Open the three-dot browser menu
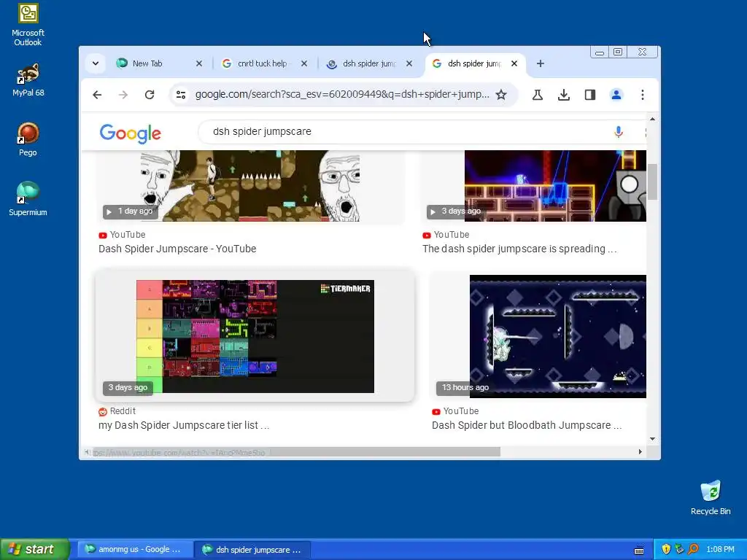The width and height of the screenshot is (747, 560). (643, 95)
